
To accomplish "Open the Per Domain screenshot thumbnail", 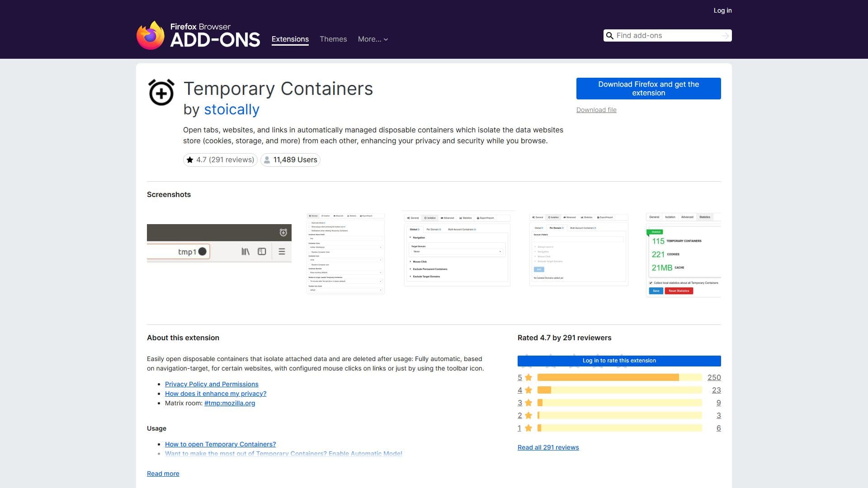I will (579, 250).
